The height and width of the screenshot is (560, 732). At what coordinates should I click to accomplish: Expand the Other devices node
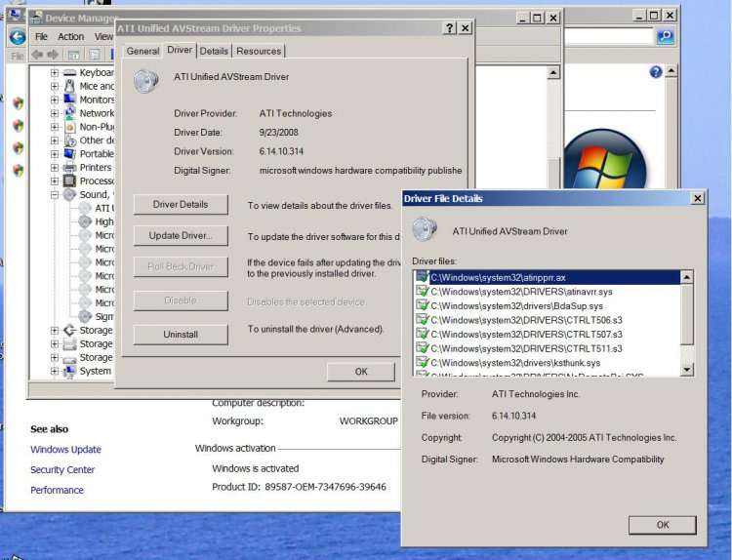click(x=55, y=140)
